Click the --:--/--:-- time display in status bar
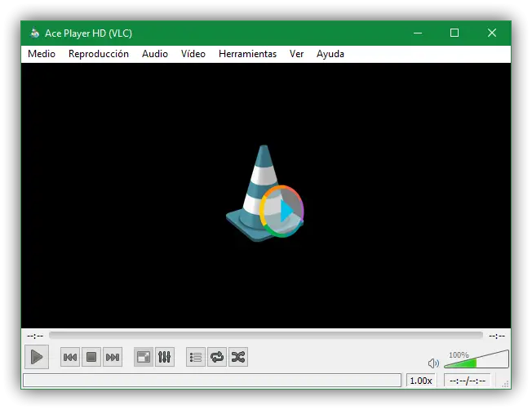 coord(468,381)
